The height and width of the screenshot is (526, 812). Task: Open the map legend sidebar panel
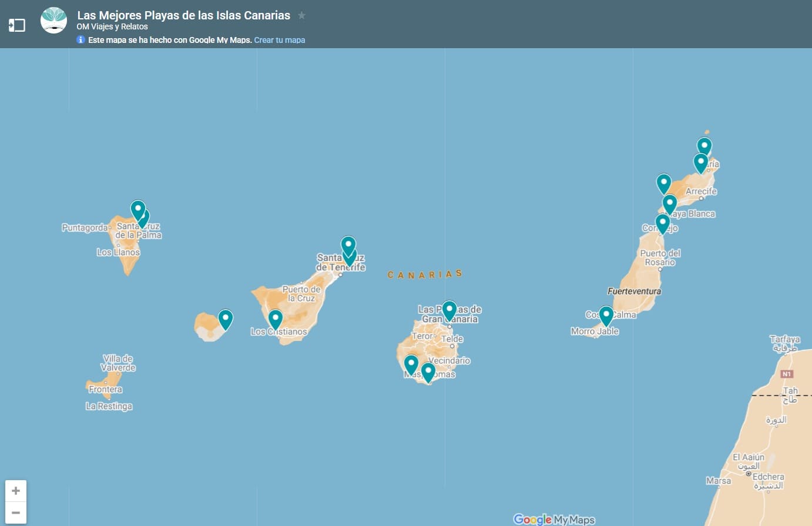(16, 25)
